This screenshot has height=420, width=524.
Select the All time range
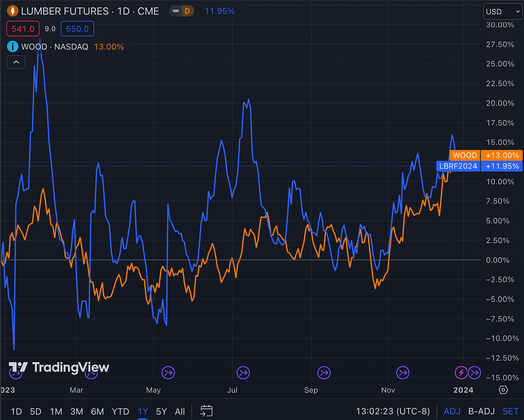point(180,412)
